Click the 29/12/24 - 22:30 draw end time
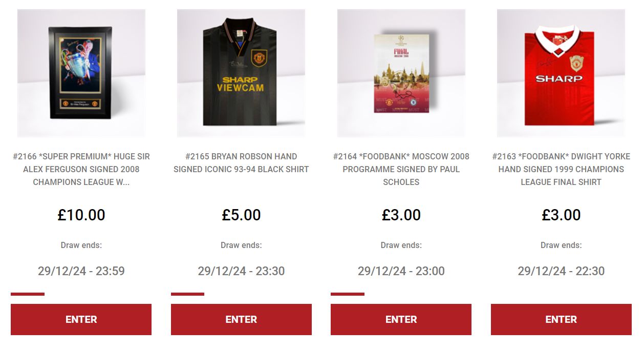Screen dimensions: 644x350 pos(561,271)
